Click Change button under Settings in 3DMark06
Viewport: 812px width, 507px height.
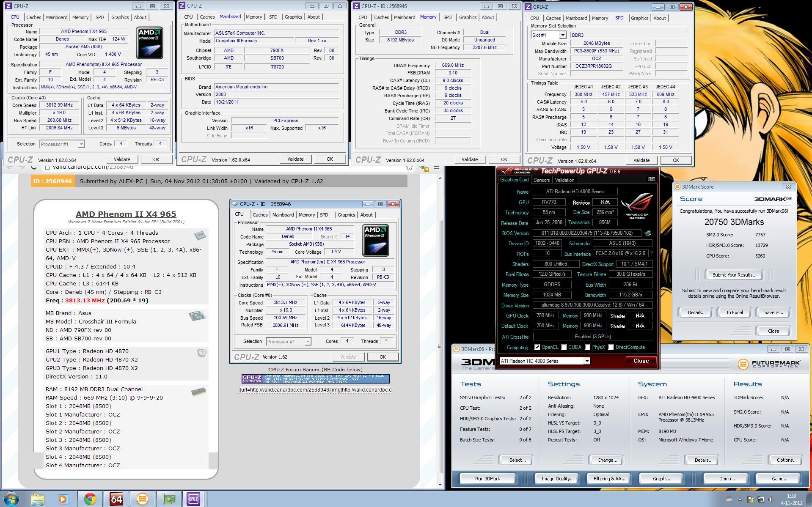tap(607, 460)
